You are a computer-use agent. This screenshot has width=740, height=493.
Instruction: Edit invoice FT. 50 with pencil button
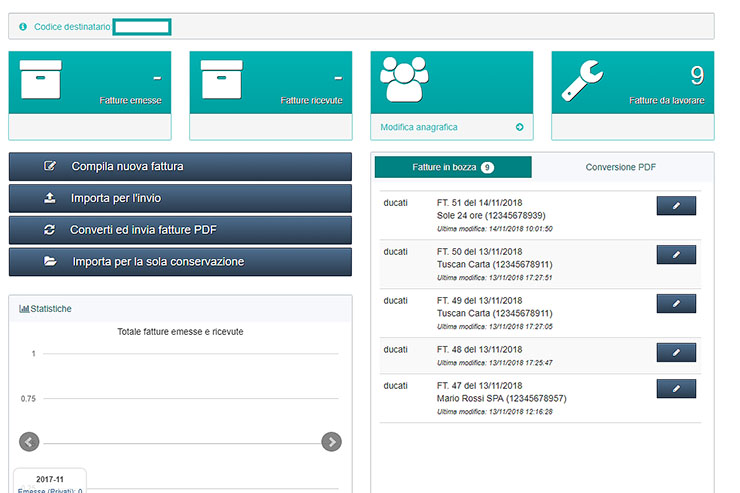pos(676,255)
